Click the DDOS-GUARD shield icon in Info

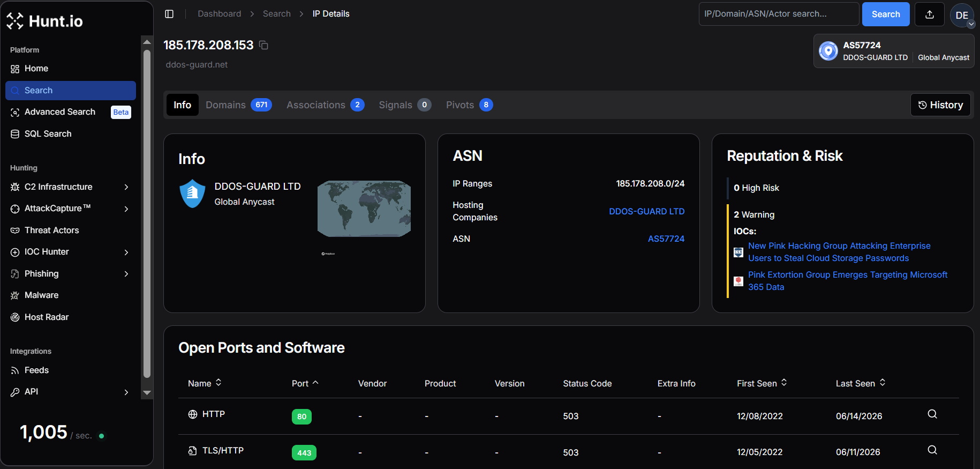(193, 193)
